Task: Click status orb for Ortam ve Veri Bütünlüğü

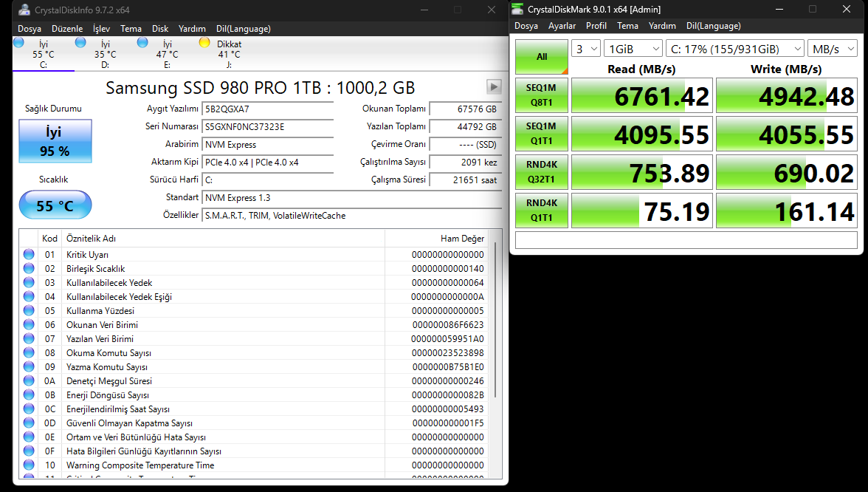Action: (x=29, y=437)
